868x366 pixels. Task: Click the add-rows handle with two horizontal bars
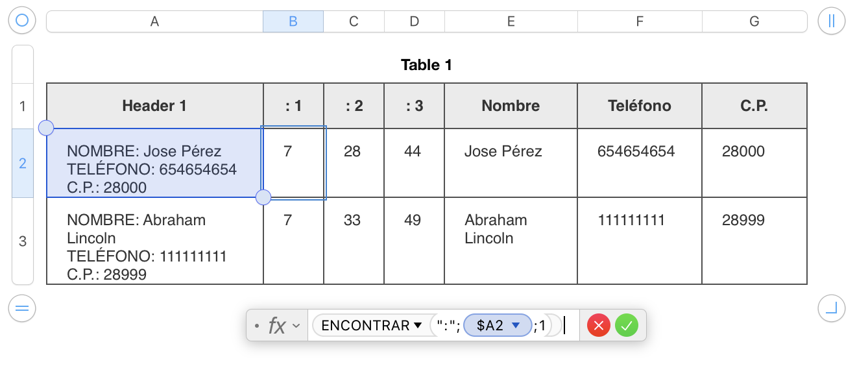coord(22,308)
